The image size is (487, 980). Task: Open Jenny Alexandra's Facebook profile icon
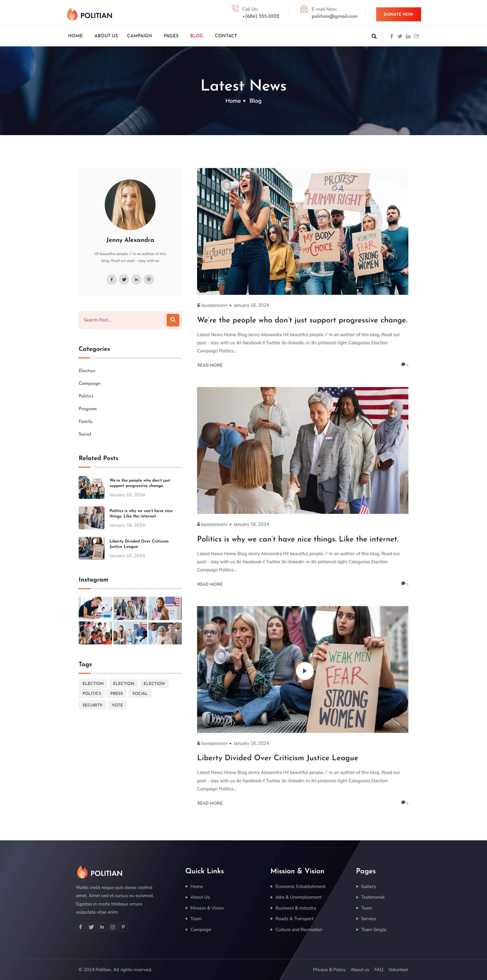[x=112, y=279]
